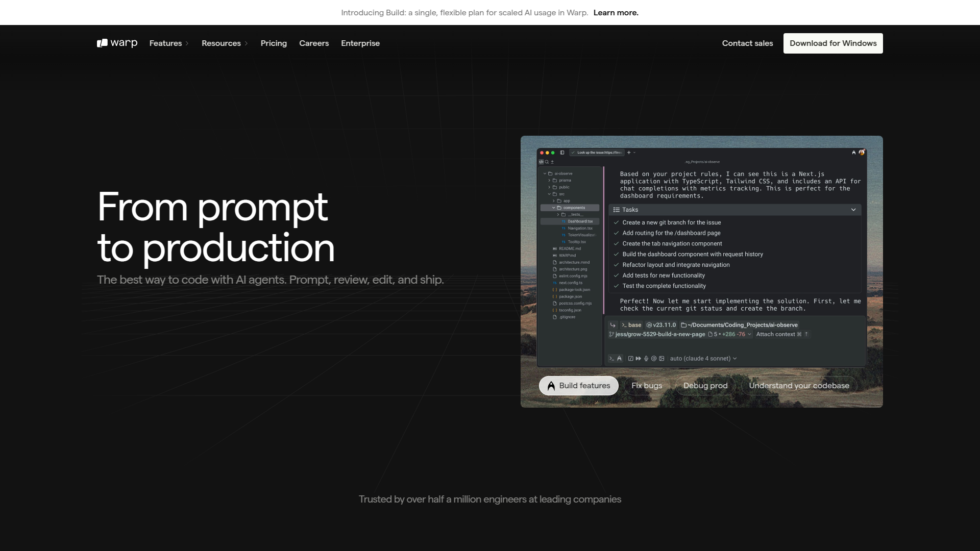Open the 'auto (claude 4 sonnet)' model dropdown
Screen dimensions: 980x551
[702, 358]
